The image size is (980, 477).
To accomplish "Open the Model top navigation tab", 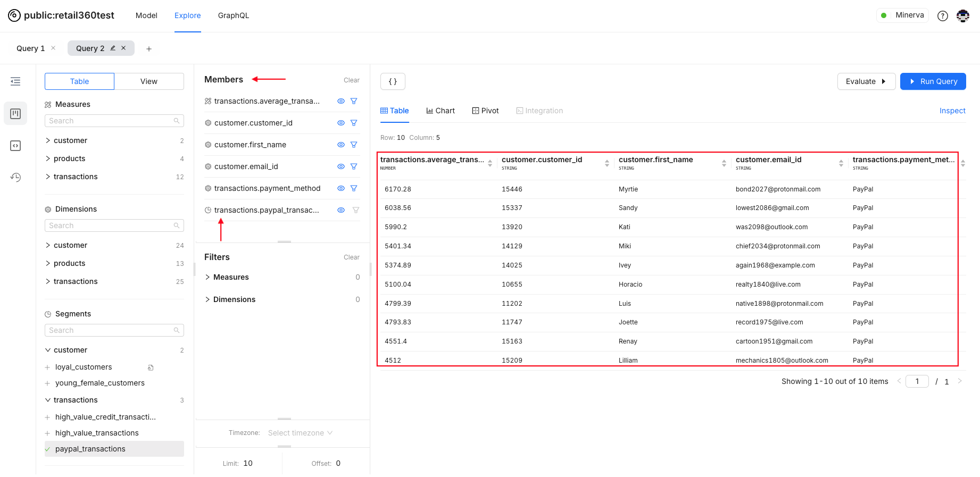I will coord(146,15).
